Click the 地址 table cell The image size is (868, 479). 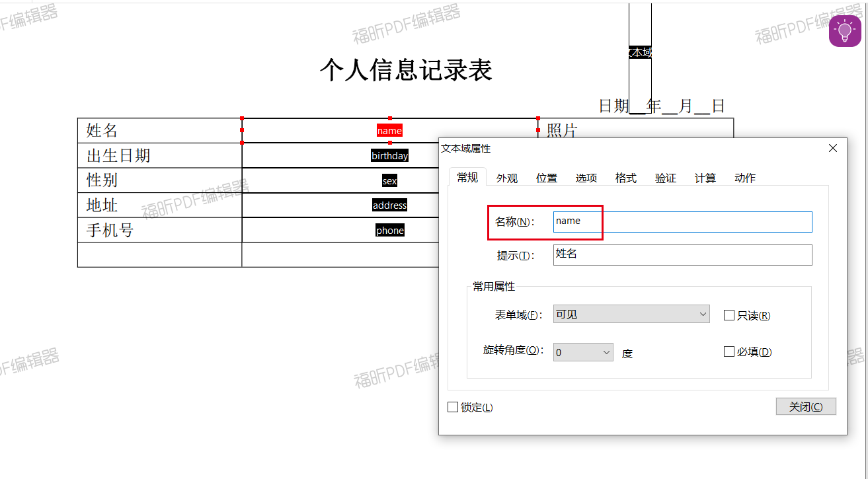pos(160,205)
